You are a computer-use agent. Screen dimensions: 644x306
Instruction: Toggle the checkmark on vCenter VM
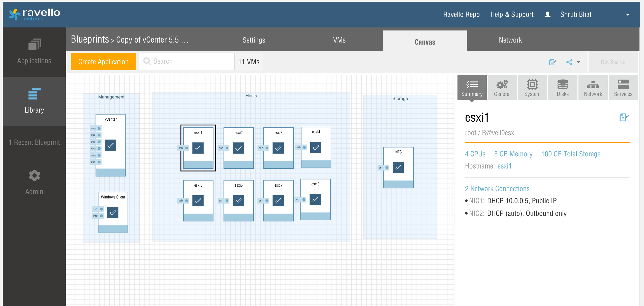point(110,145)
